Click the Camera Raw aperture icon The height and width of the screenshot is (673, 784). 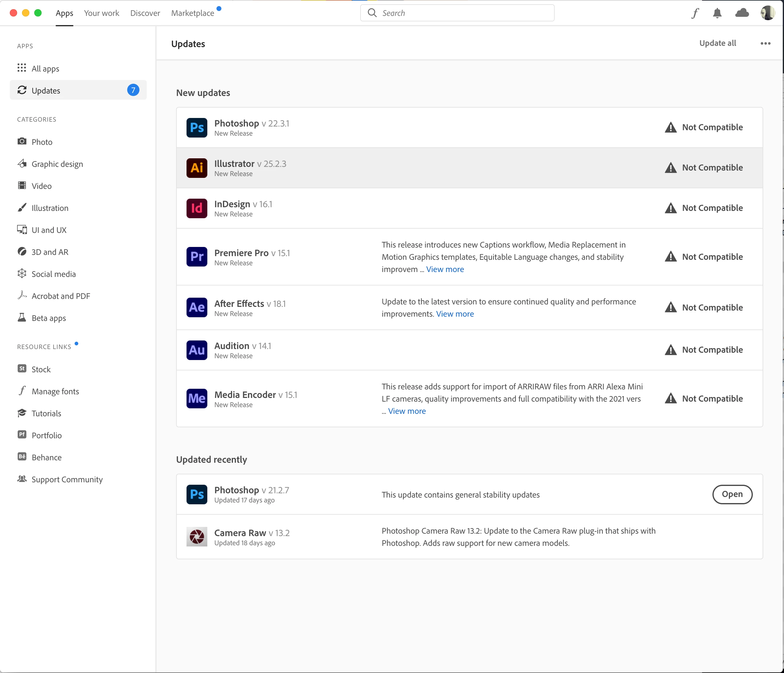197,537
